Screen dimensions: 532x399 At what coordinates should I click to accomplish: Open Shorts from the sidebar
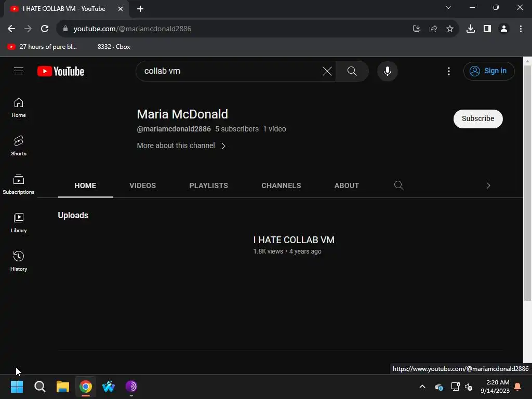point(19,146)
